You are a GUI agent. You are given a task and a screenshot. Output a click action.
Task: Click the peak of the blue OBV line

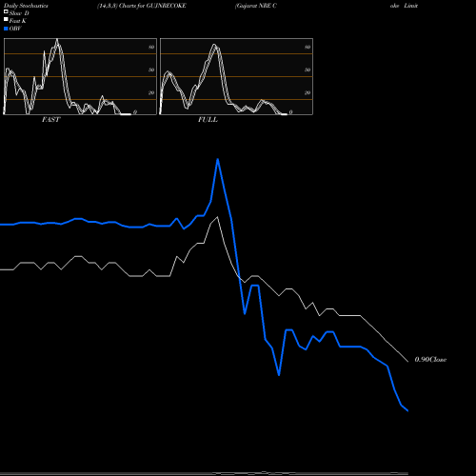click(x=218, y=159)
